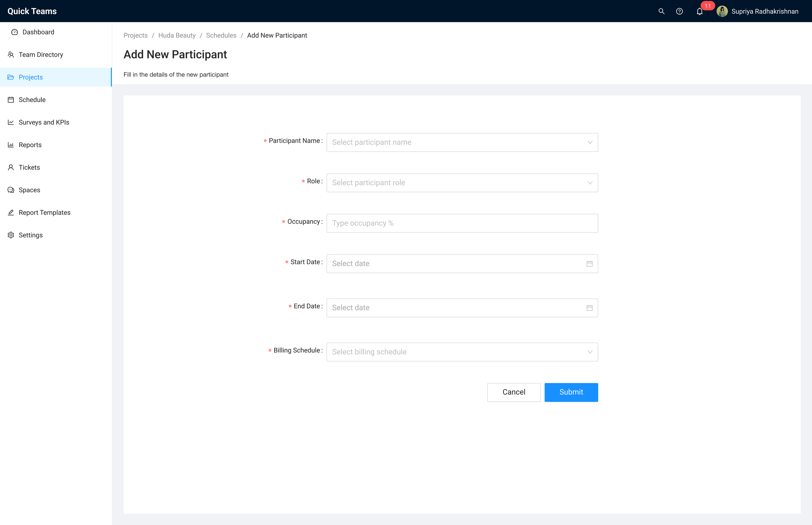Screen dimensions: 812x525
Task: Go to Surveys and KPIs menu item
Action: pyautogui.click(x=44, y=122)
